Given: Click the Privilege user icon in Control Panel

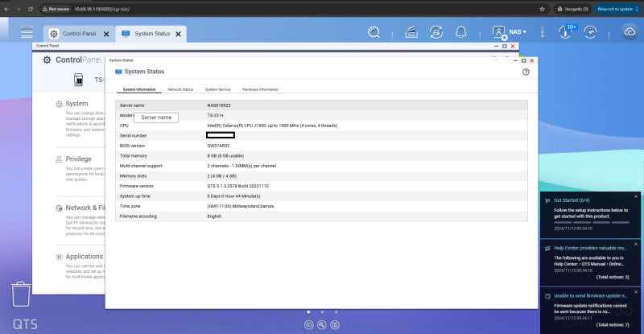Looking at the screenshot, I should (x=59, y=159).
